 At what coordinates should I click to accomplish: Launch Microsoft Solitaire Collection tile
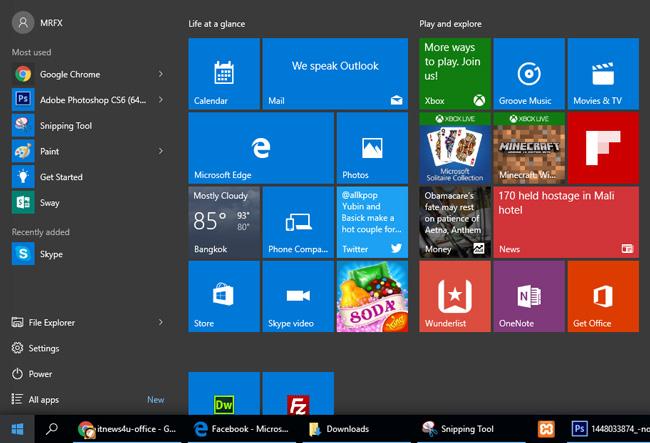coord(455,148)
